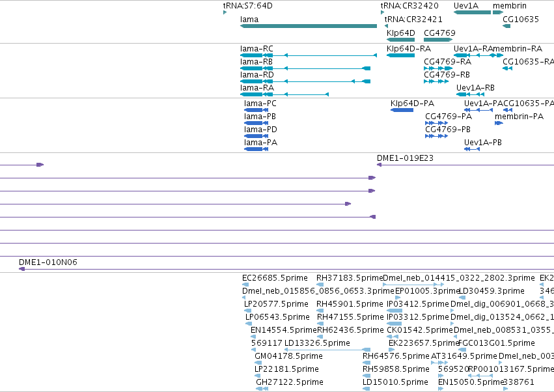Select the long lama gene bar
The height and width of the screenshot is (392, 554).
click(x=309, y=26)
